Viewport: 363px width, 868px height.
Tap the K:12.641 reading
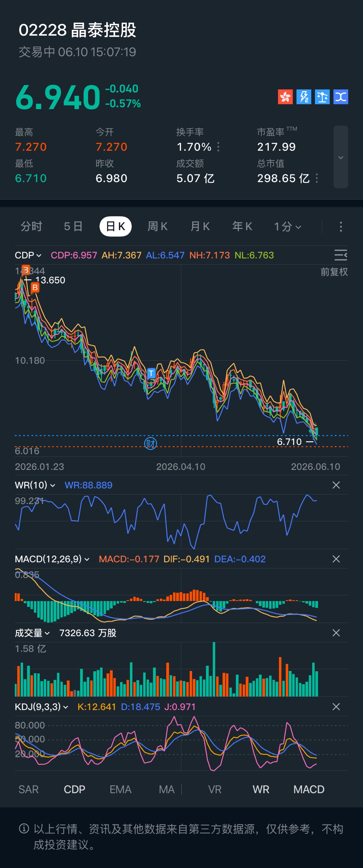coord(97,707)
